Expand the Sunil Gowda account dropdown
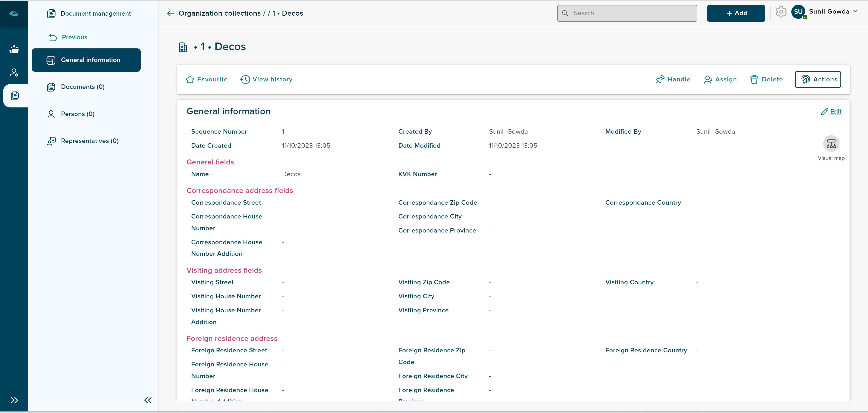The image size is (868, 413). tap(855, 11)
